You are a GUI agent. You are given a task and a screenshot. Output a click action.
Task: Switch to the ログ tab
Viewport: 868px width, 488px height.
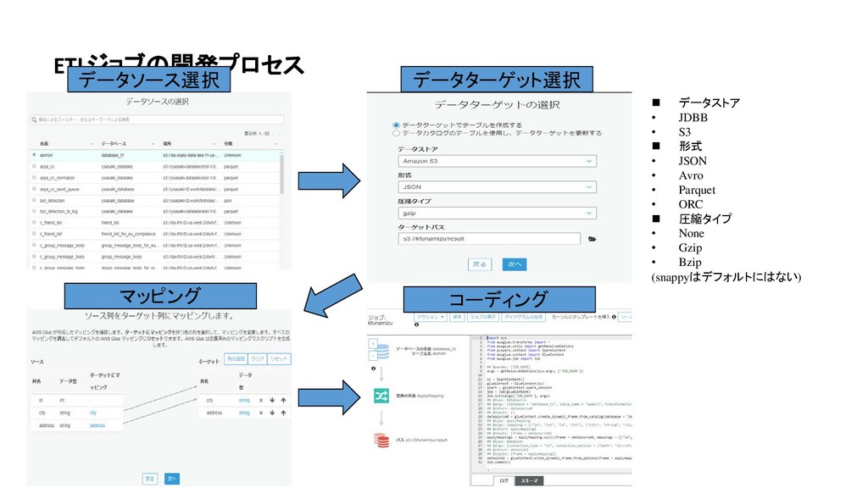click(504, 481)
